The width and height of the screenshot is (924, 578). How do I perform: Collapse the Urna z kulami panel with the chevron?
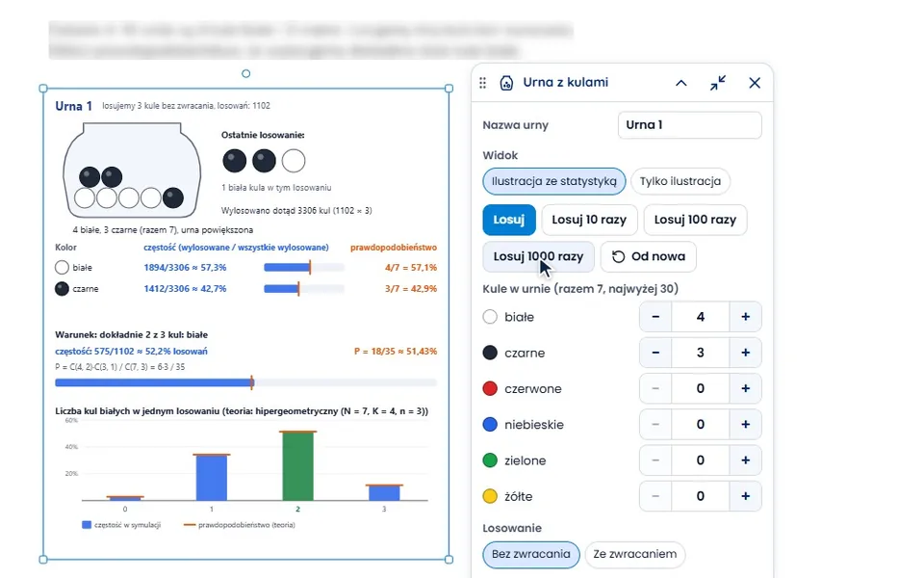click(681, 83)
